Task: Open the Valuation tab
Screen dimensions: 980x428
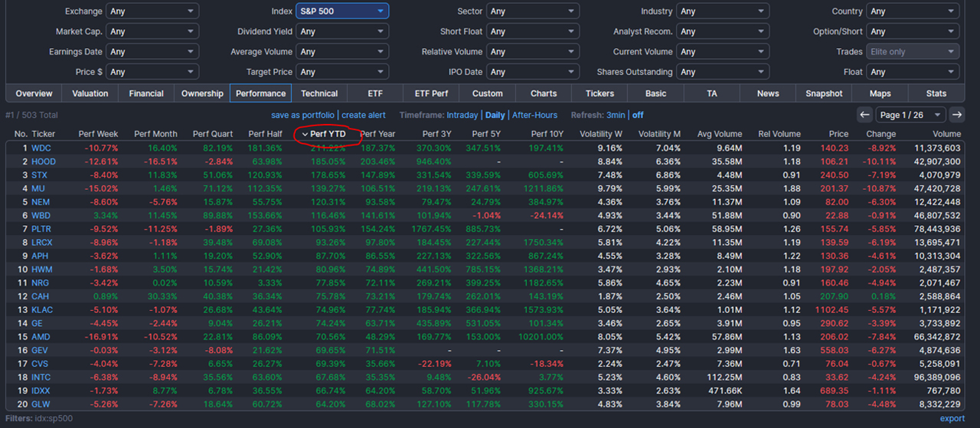Action: point(90,93)
